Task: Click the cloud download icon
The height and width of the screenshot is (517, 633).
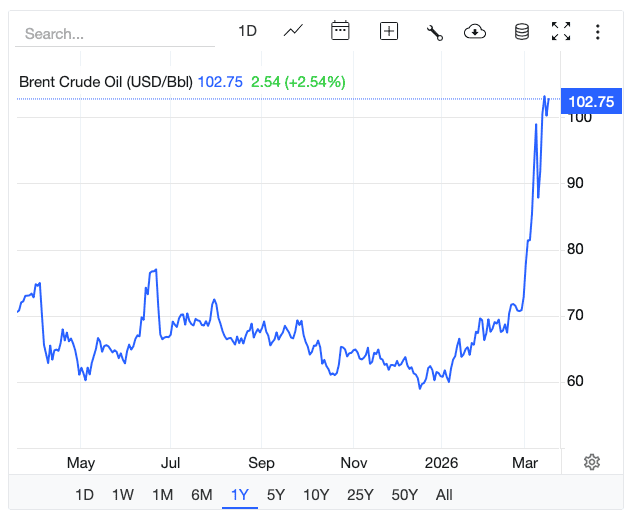Action: pyautogui.click(x=475, y=32)
